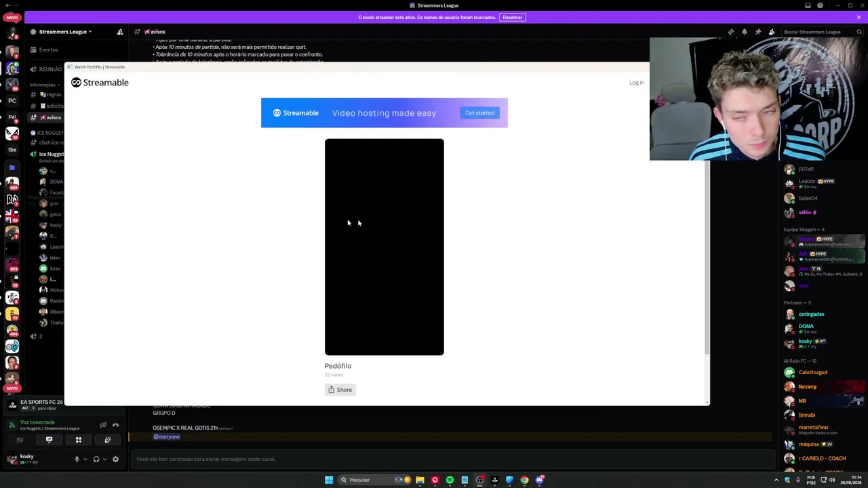This screenshot has width=868, height=488.
Task: Click the kosky user avatar in user panel
Action: pos(12,459)
